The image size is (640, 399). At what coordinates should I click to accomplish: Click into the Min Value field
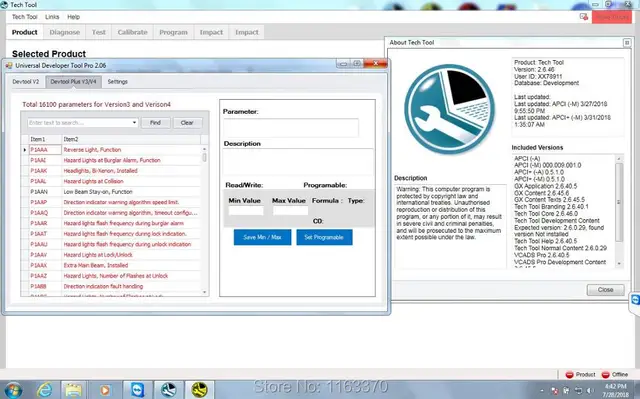click(x=246, y=211)
